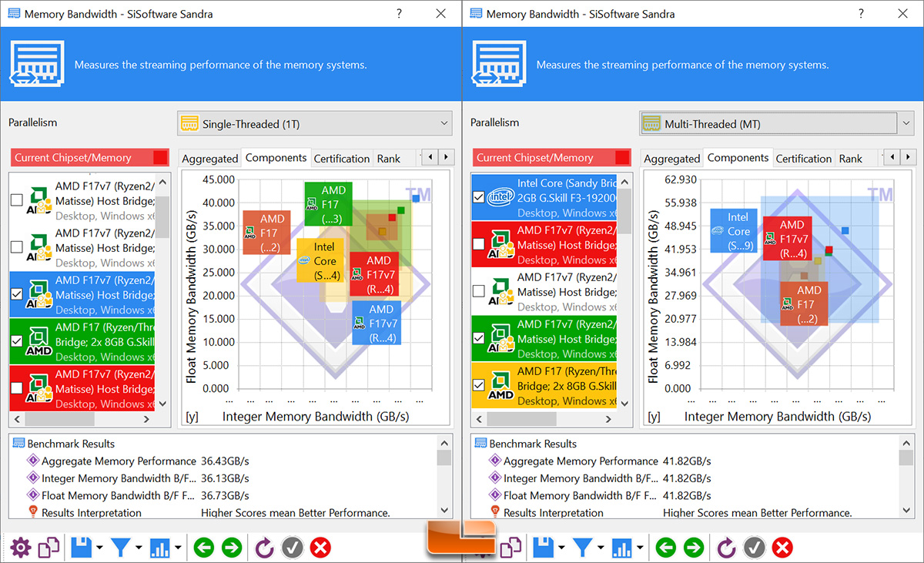Check the topmost white AMD F17v7 row in left list
The height and width of the screenshot is (563, 924).
[x=17, y=199]
